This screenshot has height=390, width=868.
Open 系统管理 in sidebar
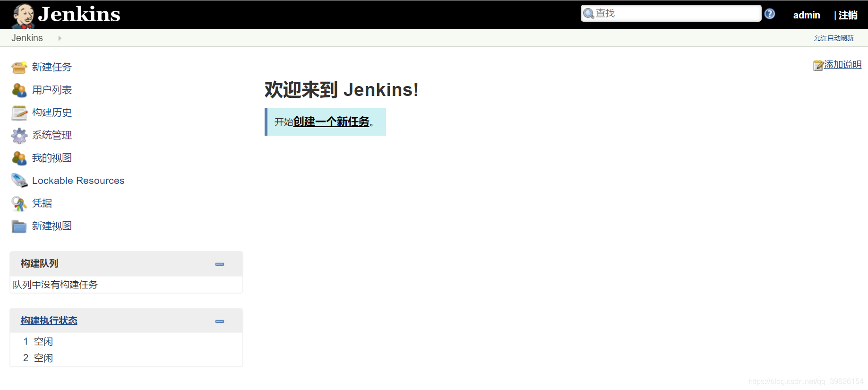(x=52, y=135)
